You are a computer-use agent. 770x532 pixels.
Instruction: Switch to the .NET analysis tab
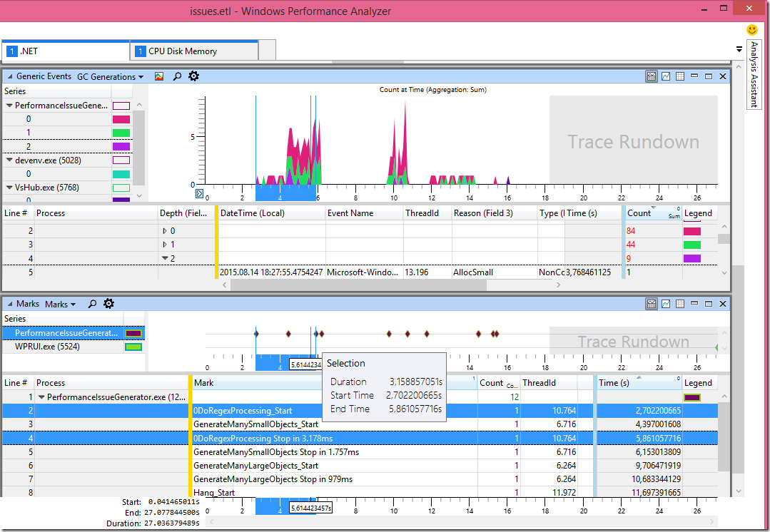click(x=66, y=51)
